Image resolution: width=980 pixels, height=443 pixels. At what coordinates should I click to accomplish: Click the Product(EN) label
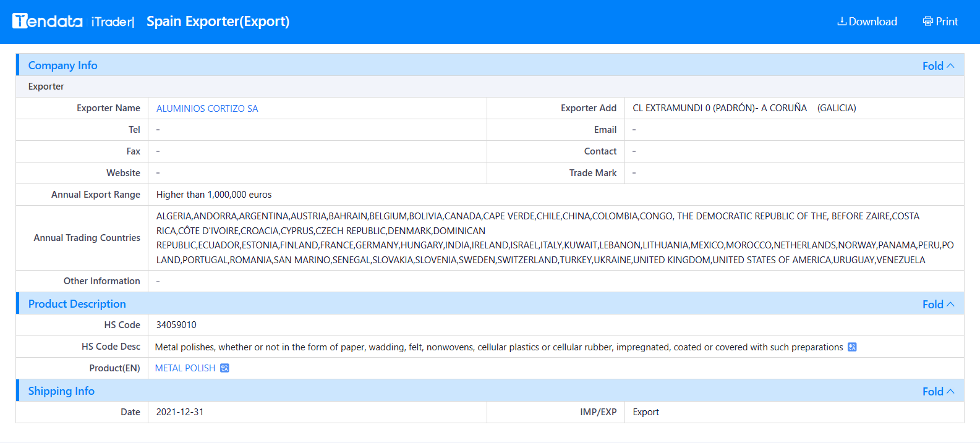click(x=114, y=368)
